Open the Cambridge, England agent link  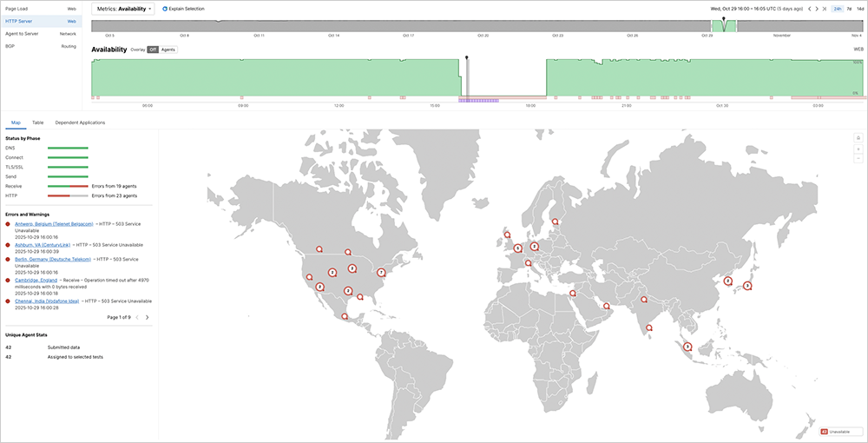[36, 281]
